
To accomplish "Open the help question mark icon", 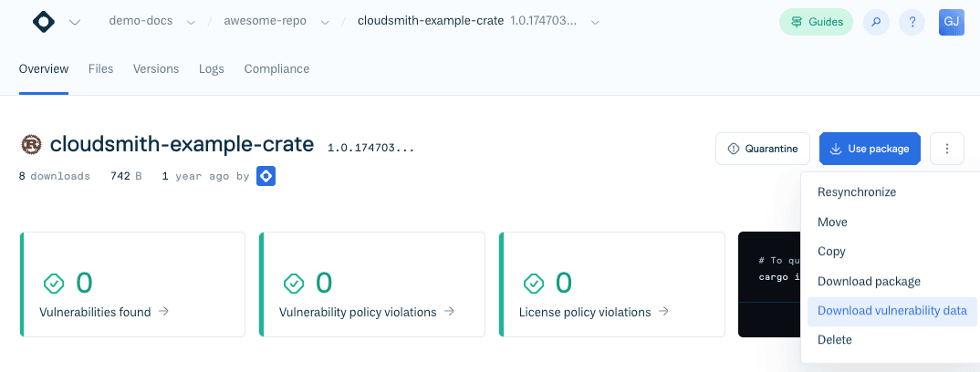I will [x=912, y=22].
